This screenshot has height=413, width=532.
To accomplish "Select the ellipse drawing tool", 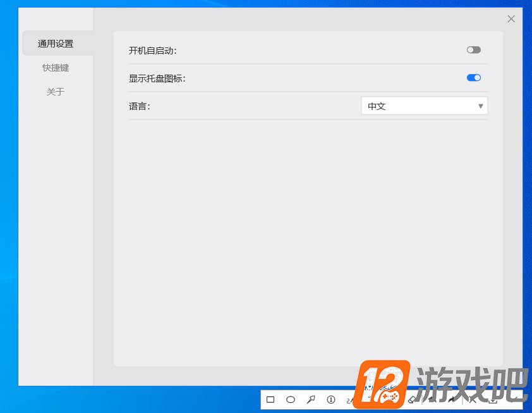I will [x=291, y=400].
